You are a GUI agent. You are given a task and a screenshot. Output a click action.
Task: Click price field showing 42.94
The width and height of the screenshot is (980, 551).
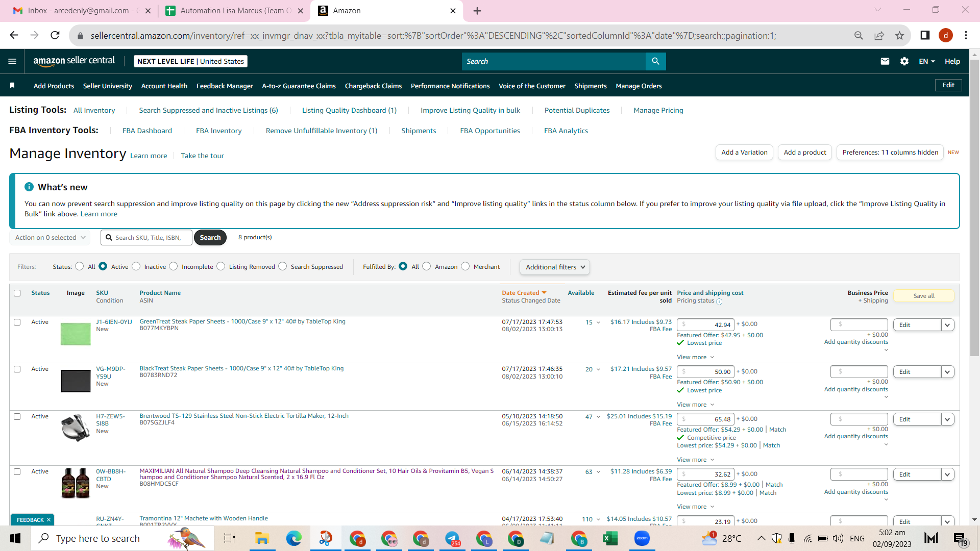click(x=705, y=325)
